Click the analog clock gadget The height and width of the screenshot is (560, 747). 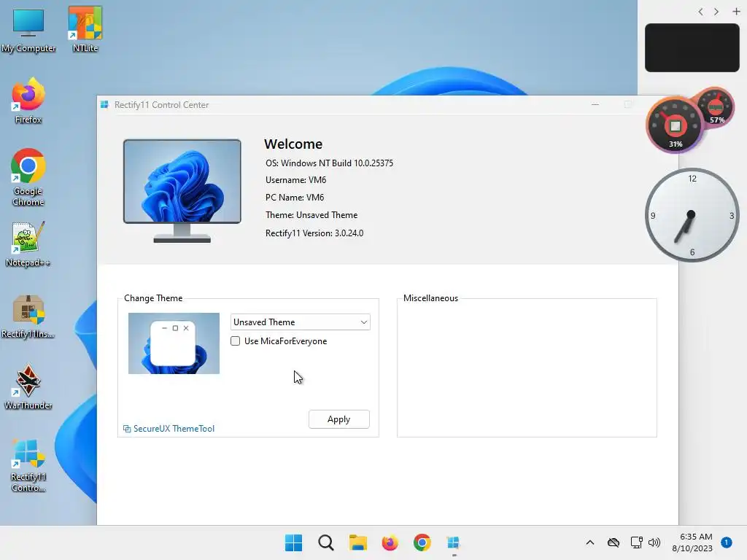[x=692, y=215]
